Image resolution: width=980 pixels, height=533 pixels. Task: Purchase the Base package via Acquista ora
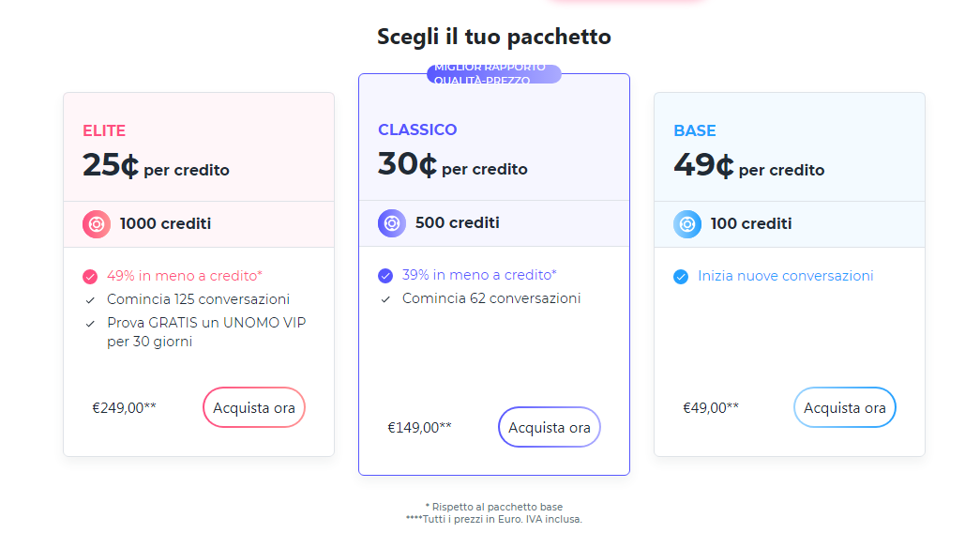(845, 407)
